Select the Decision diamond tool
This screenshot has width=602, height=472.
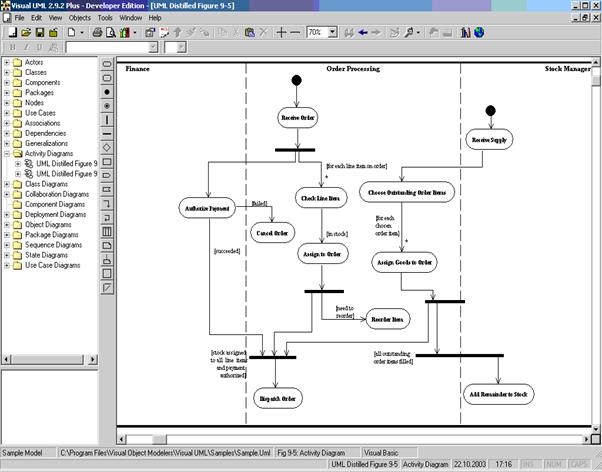(x=107, y=147)
